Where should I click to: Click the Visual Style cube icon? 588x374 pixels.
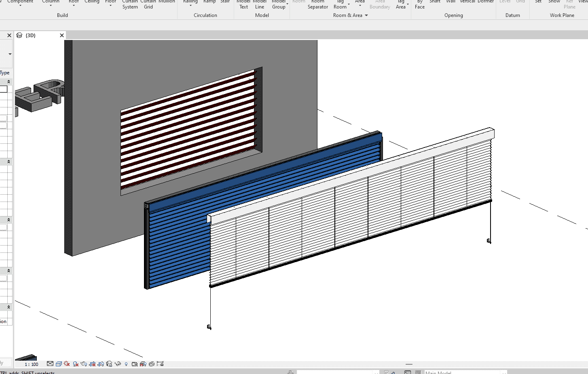point(59,364)
